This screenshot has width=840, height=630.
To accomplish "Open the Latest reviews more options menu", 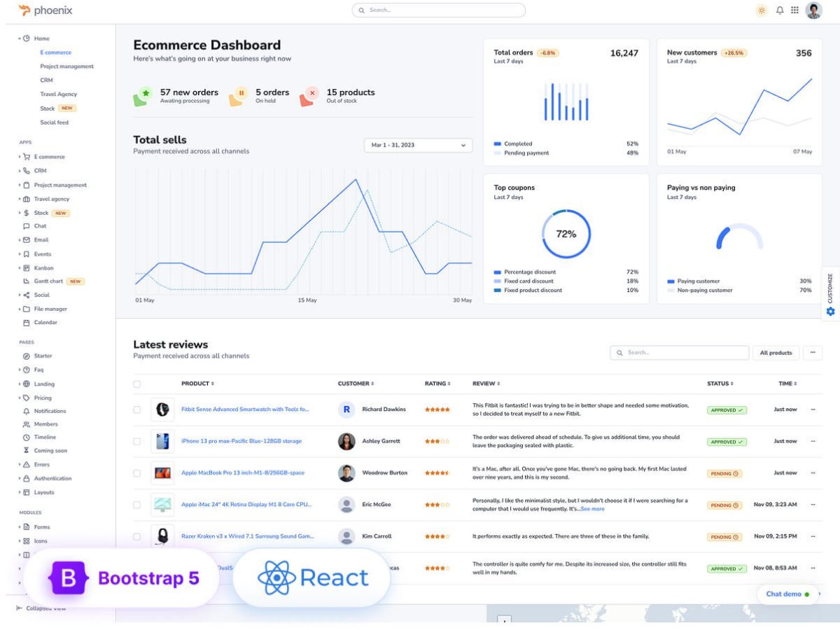I will click(x=813, y=353).
